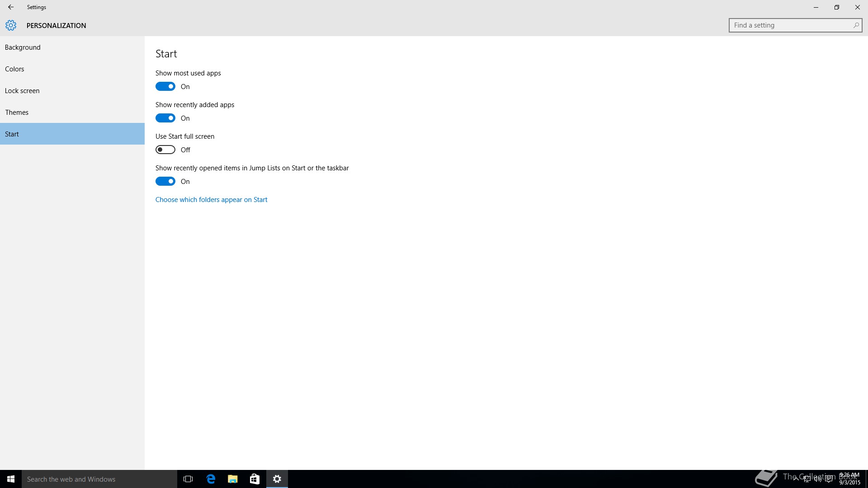The image size is (868, 488).
Task: Expand hidden system tray icons chevron
Action: tap(796, 479)
